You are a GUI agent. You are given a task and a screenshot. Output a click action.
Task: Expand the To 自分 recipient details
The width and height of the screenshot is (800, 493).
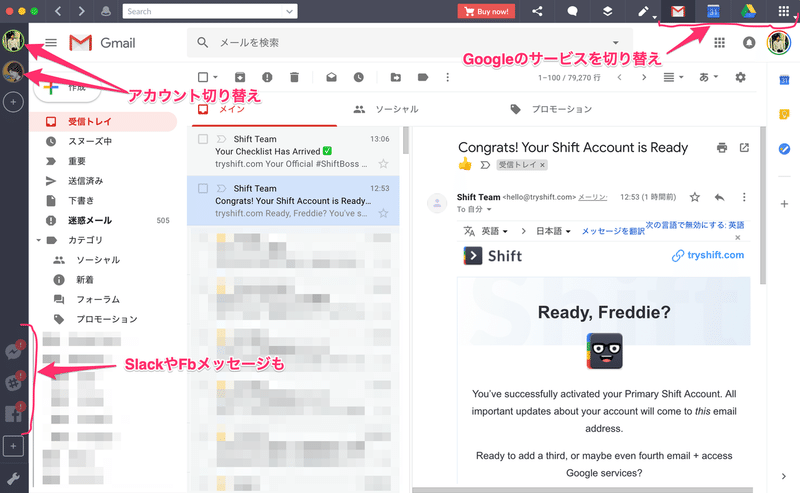click(x=489, y=209)
